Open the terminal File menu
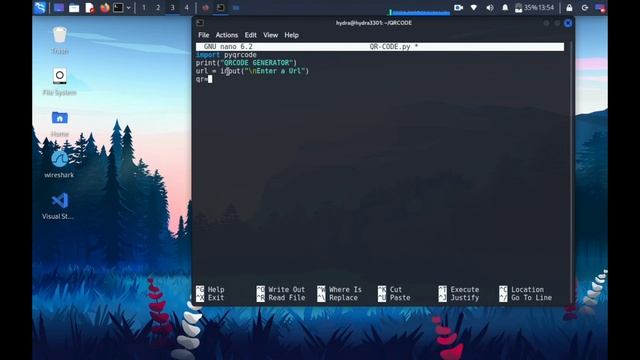Image resolution: width=640 pixels, height=360 pixels. [x=203, y=35]
